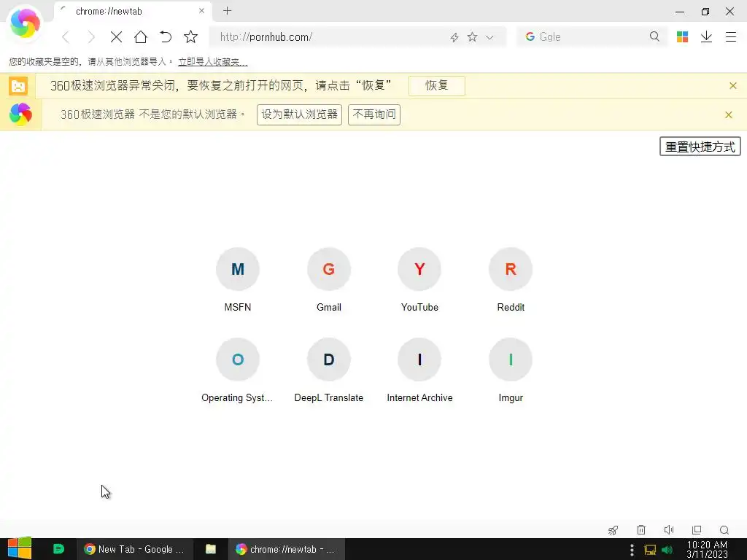The width and height of the screenshot is (747, 560).
Task: Bookmark page with address bar star
Action: pos(472,36)
